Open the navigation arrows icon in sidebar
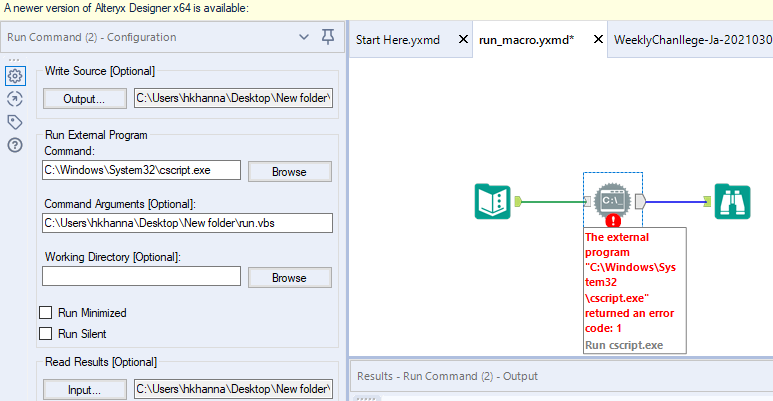773x401 pixels. [x=15, y=99]
